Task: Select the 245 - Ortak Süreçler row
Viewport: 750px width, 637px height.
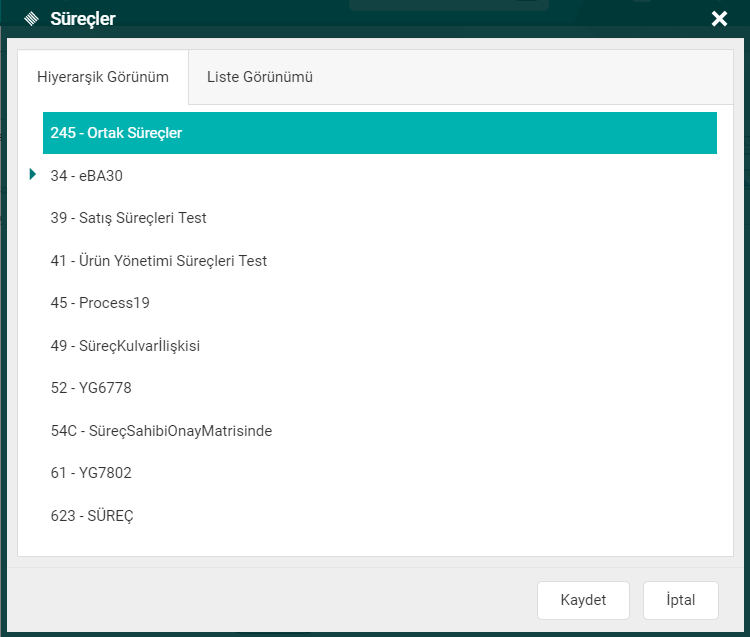Action: [x=116, y=133]
